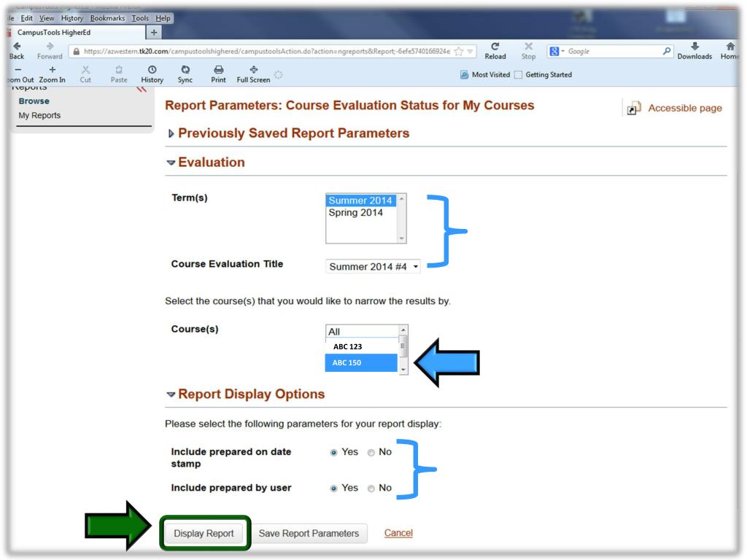Open Browse in the sidebar
This screenshot has height=560, width=747.
[34, 101]
